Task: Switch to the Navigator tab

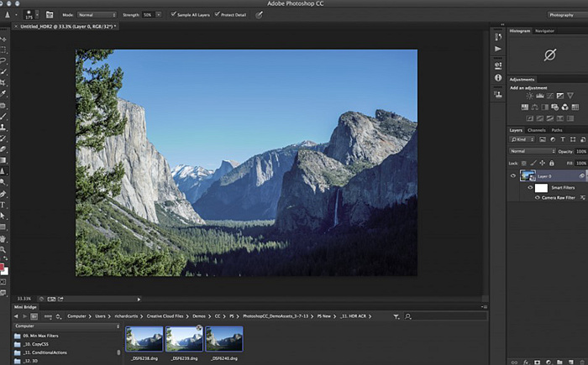Action: [544, 30]
